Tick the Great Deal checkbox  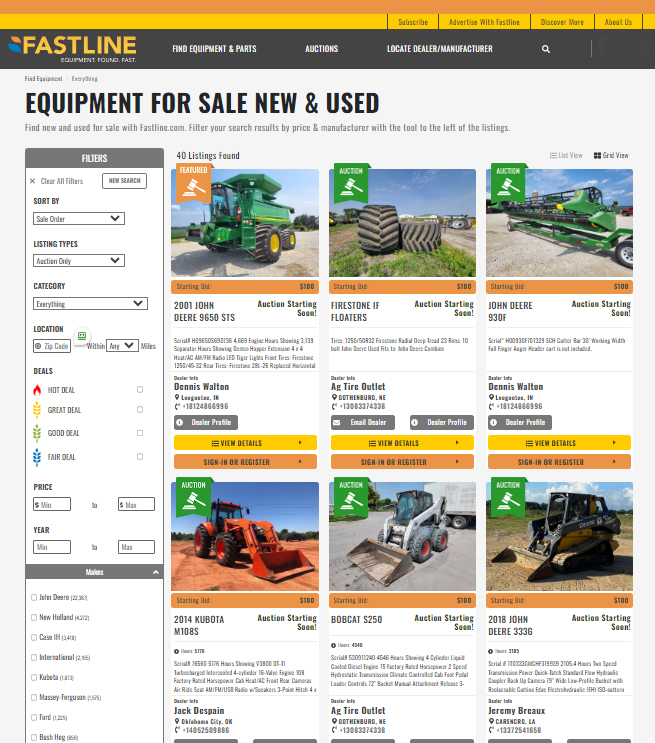click(140, 409)
